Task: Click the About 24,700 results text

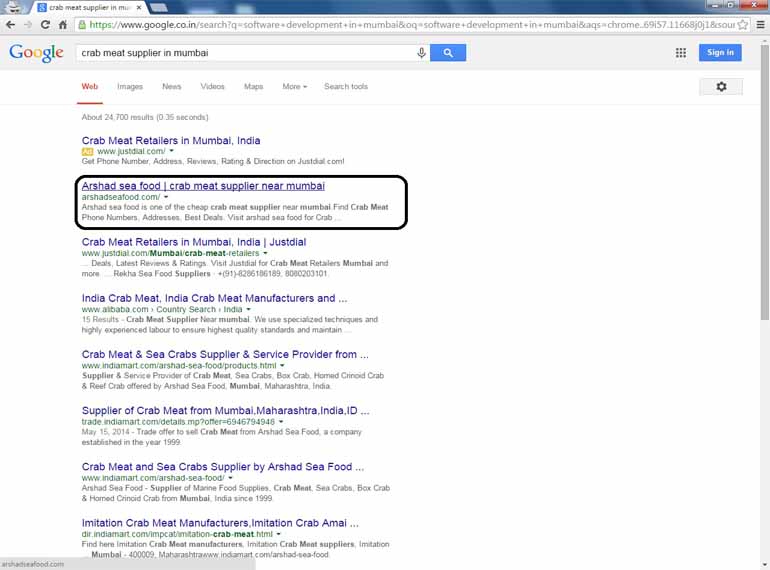Action: pyautogui.click(x=145, y=117)
